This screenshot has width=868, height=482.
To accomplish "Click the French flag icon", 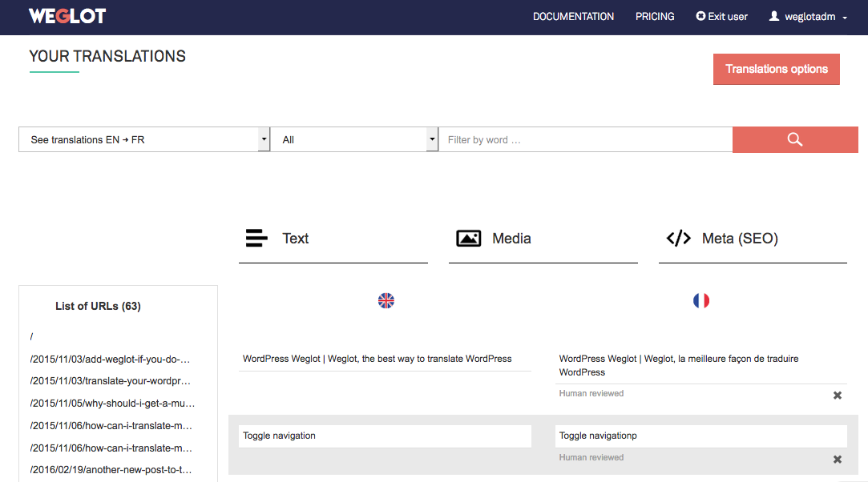I will [700, 300].
